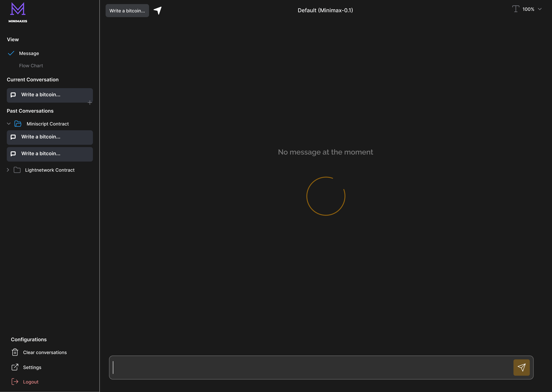Image resolution: width=552 pixels, height=392 pixels.
Task: Click the blue Miniscript Contract folder icon
Action: [x=18, y=124]
